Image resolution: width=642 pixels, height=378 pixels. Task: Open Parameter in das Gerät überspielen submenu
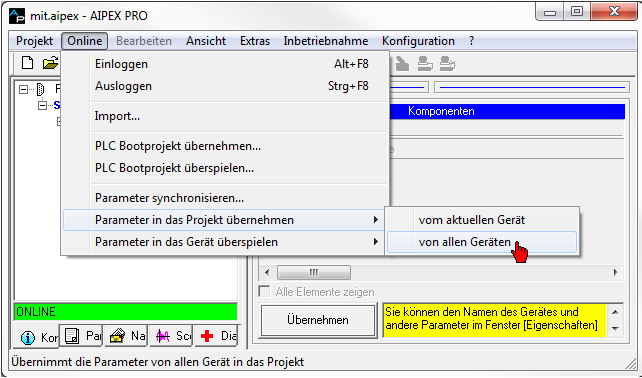tap(225, 242)
